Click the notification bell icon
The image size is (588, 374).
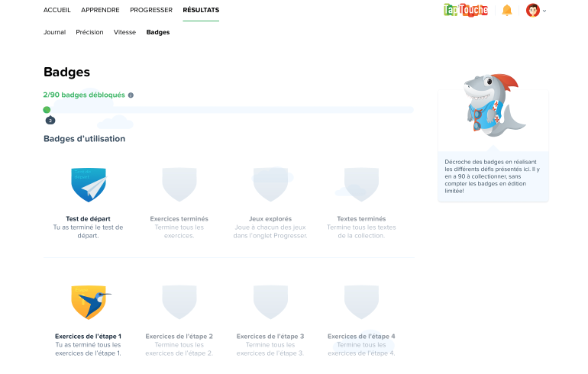(506, 10)
